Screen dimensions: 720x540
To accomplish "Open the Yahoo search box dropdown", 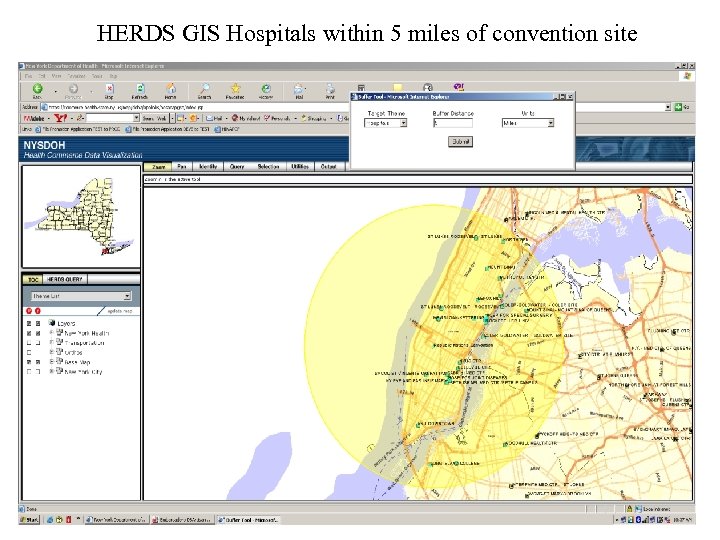I will click(136, 118).
